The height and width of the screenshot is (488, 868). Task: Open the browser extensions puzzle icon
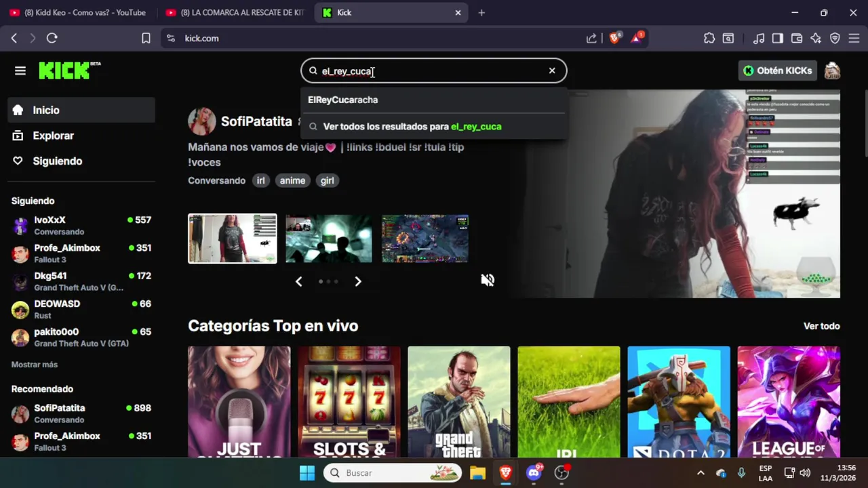[x=709, y=39]
